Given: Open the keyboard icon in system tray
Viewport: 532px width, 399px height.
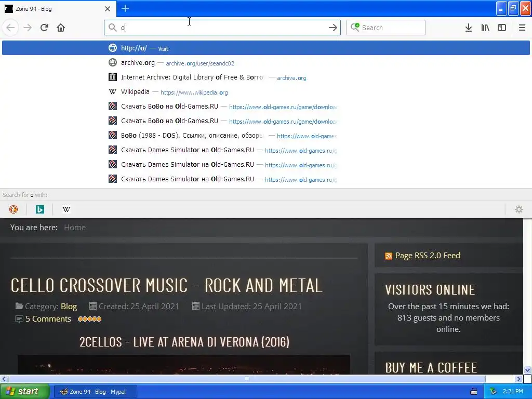Looking at the screenshot, I should click(474, 392).
